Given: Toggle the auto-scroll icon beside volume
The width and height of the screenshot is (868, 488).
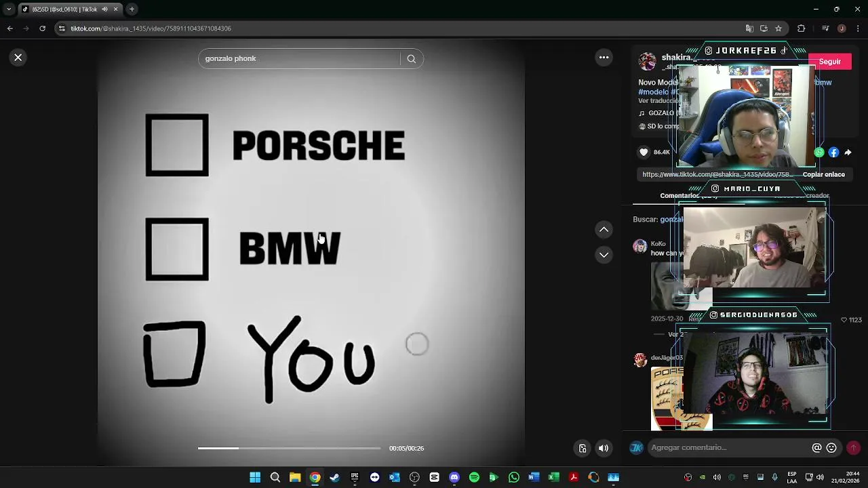Looking at the screenshot, I should pos(582,448).
